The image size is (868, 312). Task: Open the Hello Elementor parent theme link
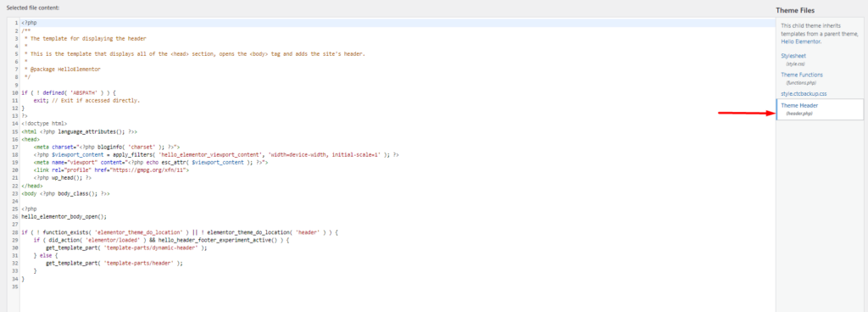tap(801, 42)
